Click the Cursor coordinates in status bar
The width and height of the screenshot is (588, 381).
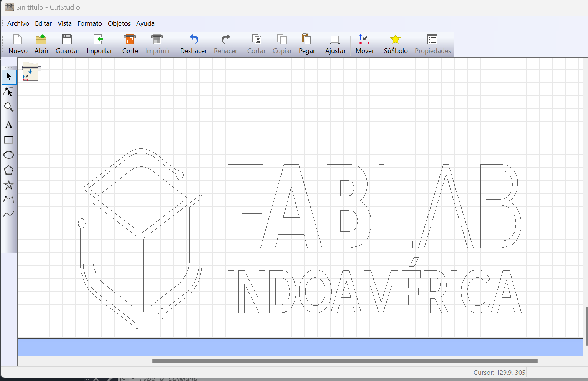pyautogui.click(x=499, y=373)
